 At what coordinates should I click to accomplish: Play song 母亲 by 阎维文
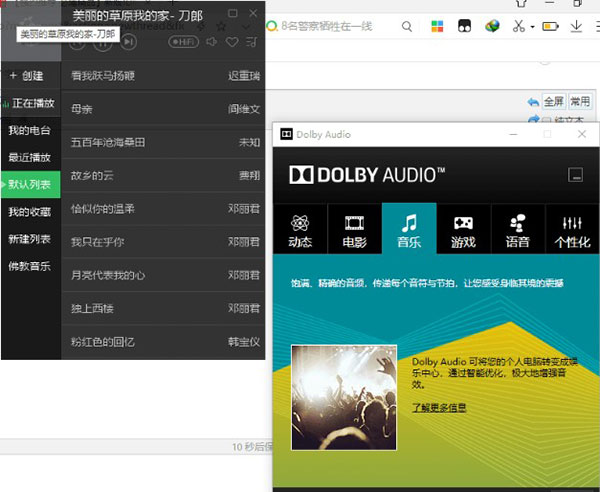tap(163, 109)
